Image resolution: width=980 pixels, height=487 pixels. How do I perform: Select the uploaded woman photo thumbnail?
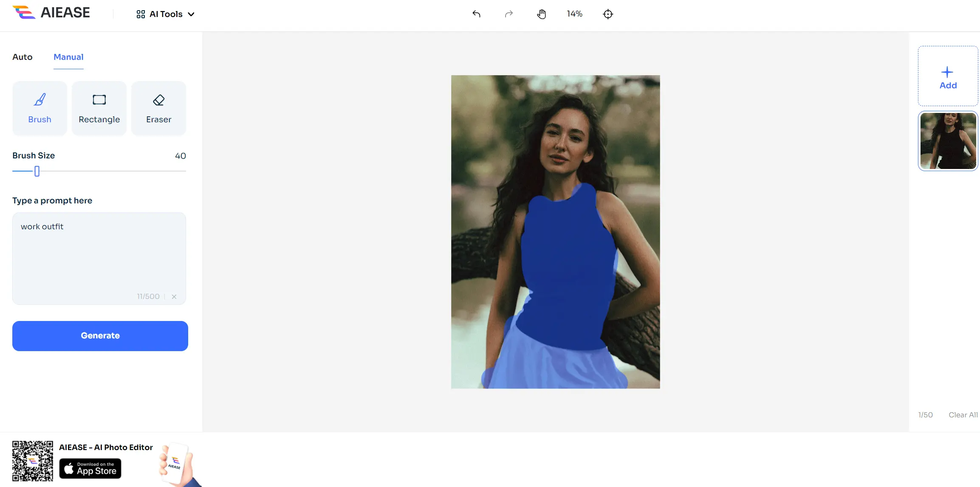pyautogui.click(x=948, y=141)
